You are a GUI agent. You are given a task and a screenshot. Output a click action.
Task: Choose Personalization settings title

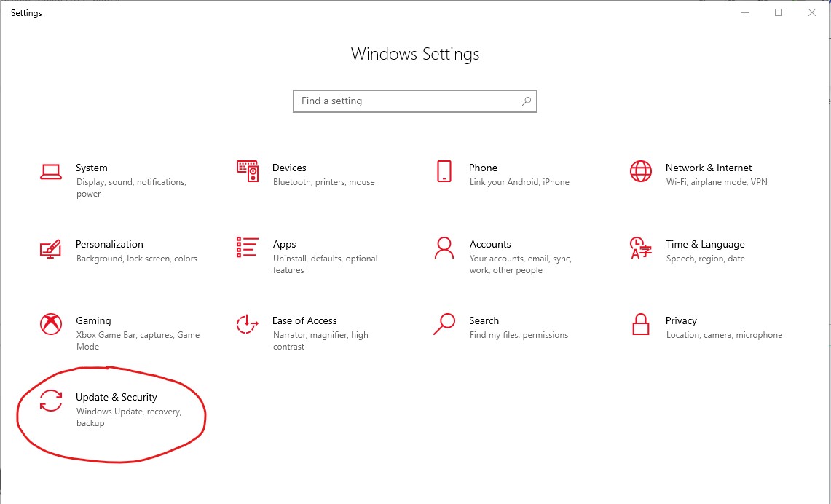tap(110, 244)
